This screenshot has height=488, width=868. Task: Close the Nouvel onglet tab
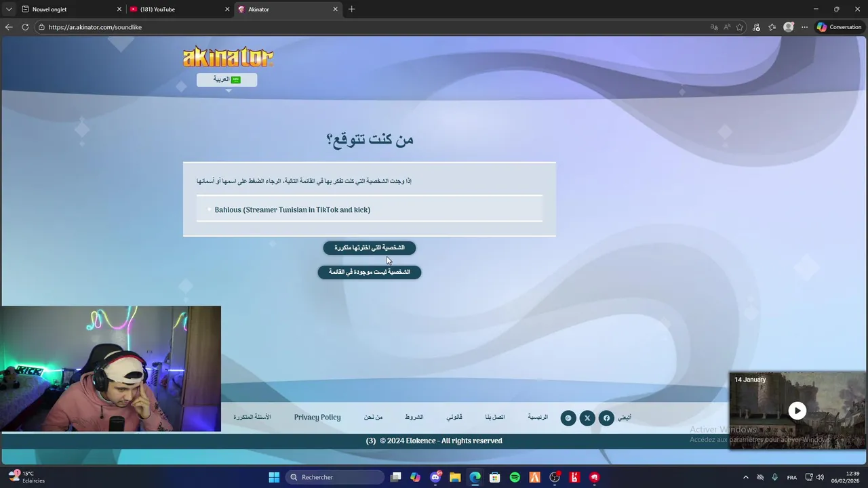click(119, 9)
